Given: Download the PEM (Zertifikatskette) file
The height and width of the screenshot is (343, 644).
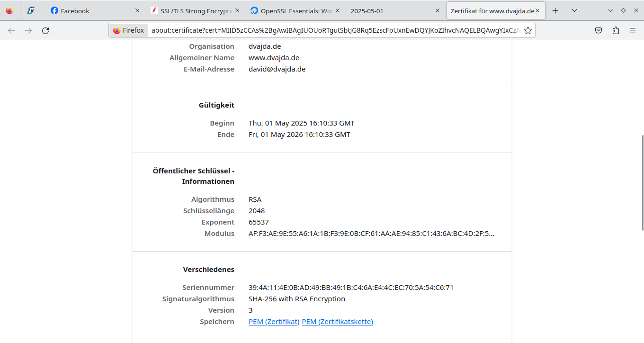Looking at the screenshot, I should (337, 322).
